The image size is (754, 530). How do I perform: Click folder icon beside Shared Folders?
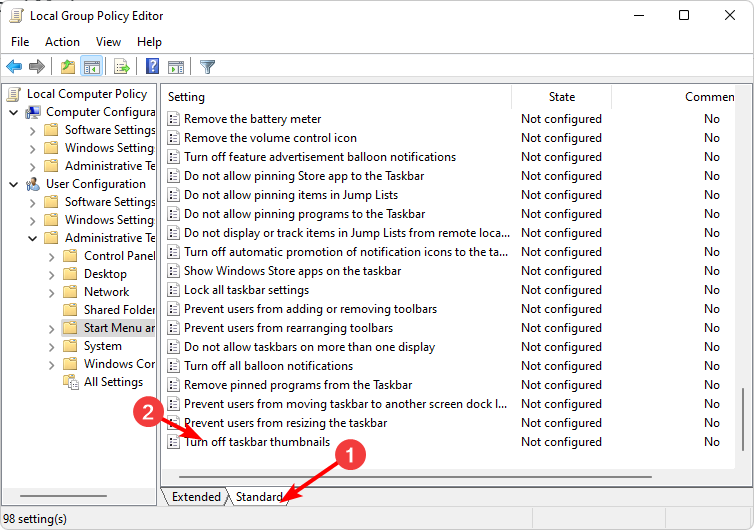point(70,310)
